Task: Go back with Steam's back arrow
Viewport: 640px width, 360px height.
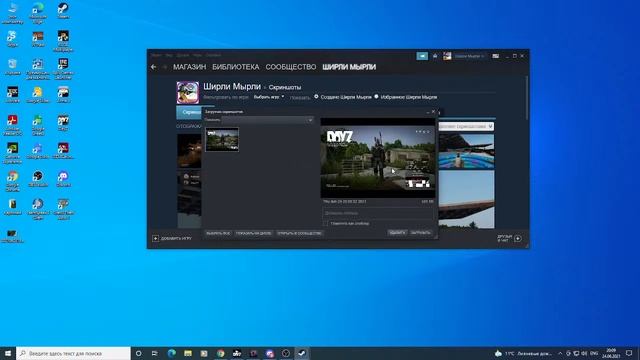Action: coord(153,67)
